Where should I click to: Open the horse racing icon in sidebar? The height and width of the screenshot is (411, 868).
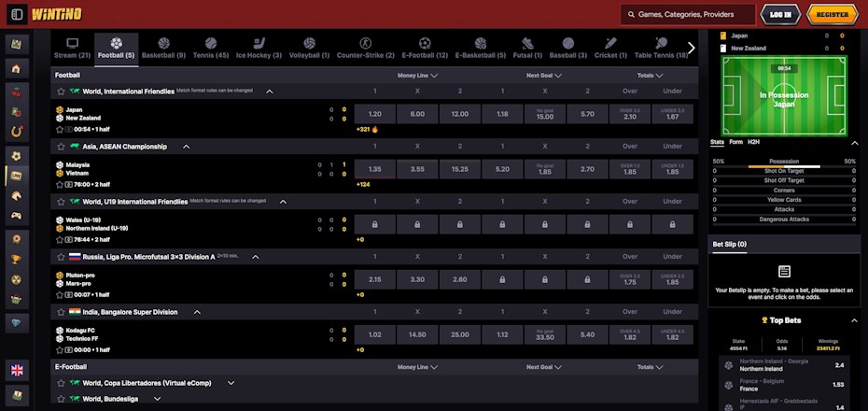tap(17, 195)
